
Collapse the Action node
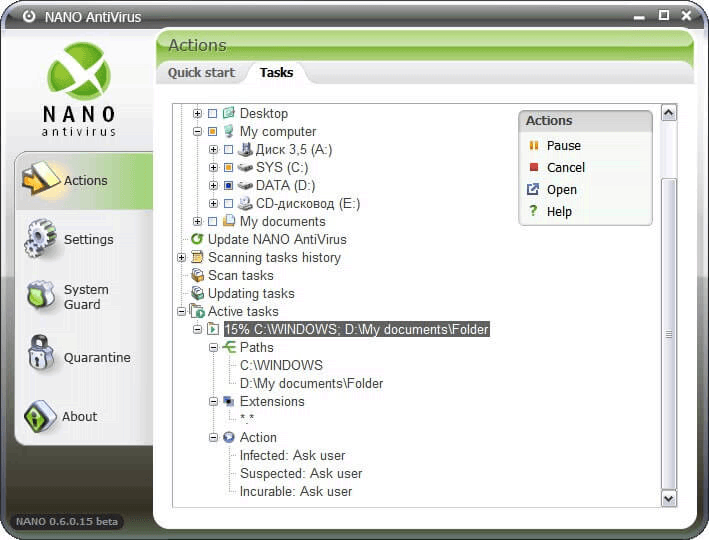213,437
